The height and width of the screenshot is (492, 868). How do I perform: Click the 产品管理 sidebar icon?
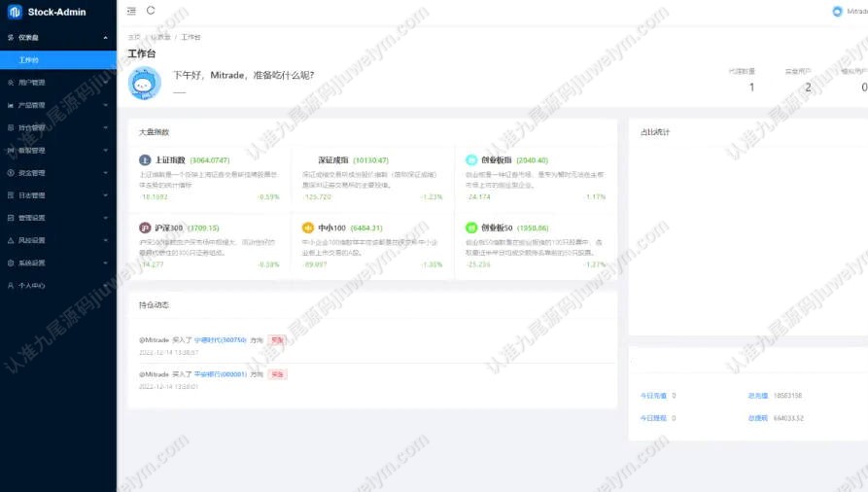(x=11, y=105)
